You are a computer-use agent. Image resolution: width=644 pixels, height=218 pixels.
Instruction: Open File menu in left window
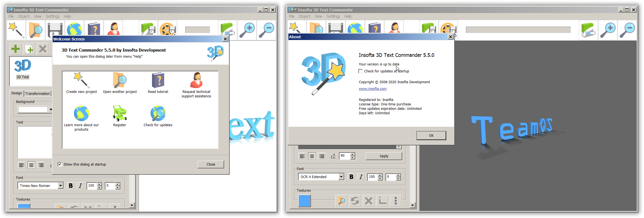11,16
